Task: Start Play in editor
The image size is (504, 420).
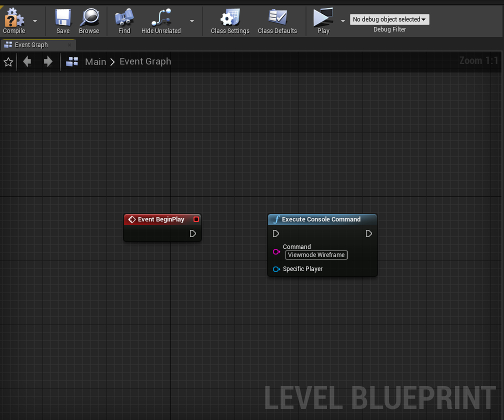Action: (x=323, y=21)
